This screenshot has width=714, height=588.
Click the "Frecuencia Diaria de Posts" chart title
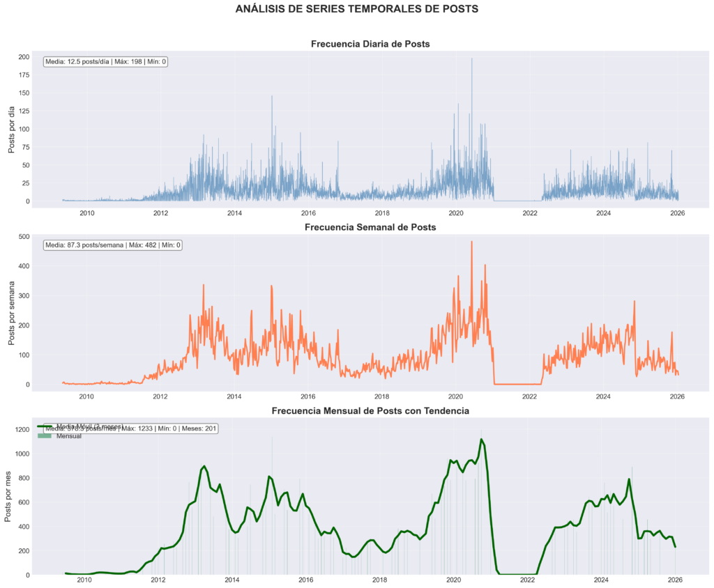[x=370, y=44]
